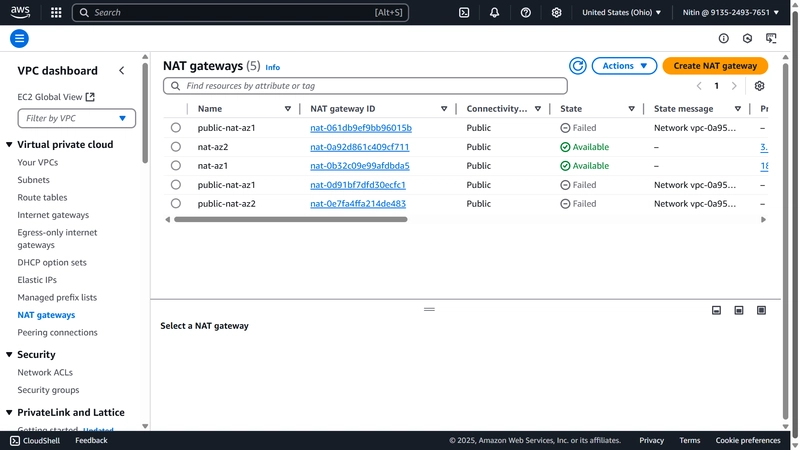Screen dimensions: 800x450
Task: Collapse the Virtual private cloud section
Action: pyautogui.click(x=9, y=145)
